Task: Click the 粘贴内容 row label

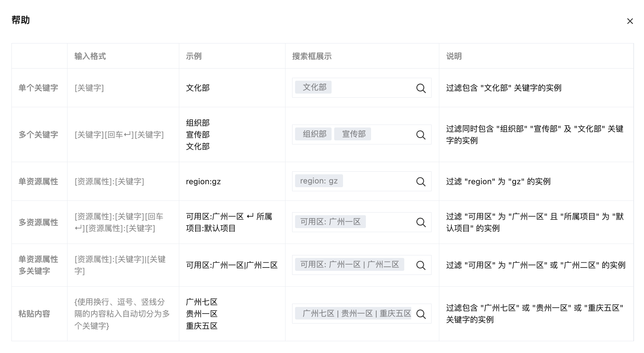Action: (x=34, y=314)
